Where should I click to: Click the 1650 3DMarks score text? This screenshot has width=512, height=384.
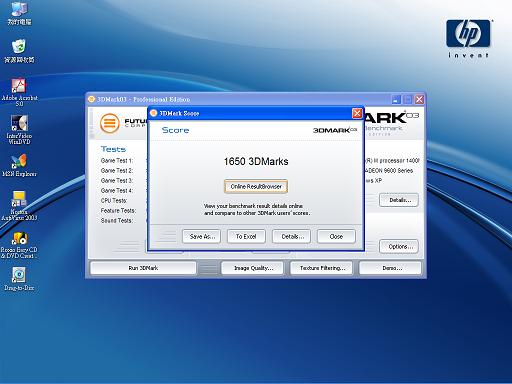tap(256, 161)
